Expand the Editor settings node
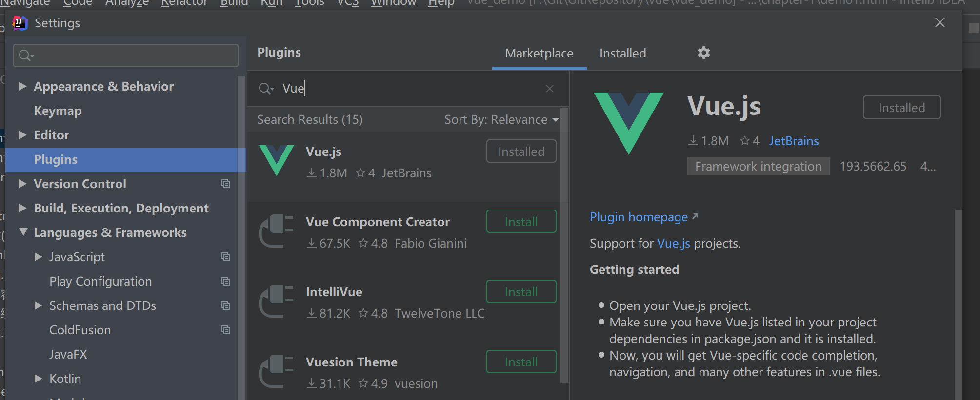This screenshot has height=400, width=980. pos(22,135)
